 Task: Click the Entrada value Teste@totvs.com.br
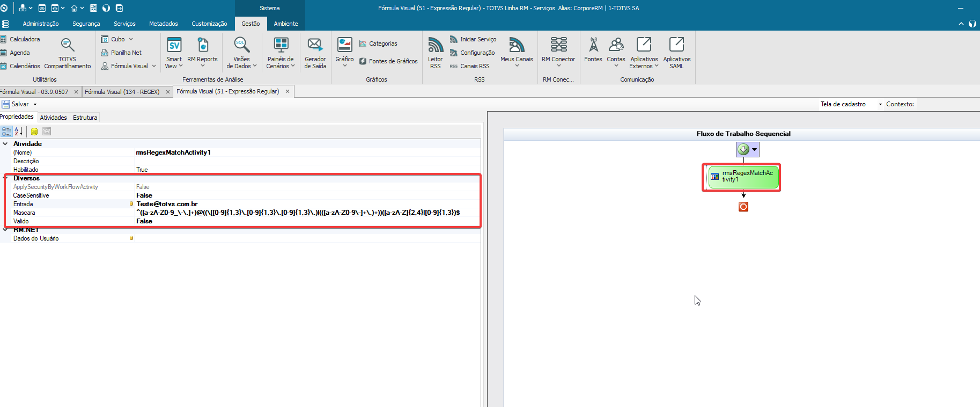click(167, 204)
